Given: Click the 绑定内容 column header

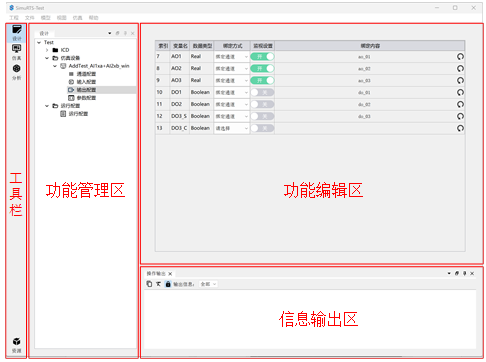Looking at the screenshot, I should click(x=370, y=46).
